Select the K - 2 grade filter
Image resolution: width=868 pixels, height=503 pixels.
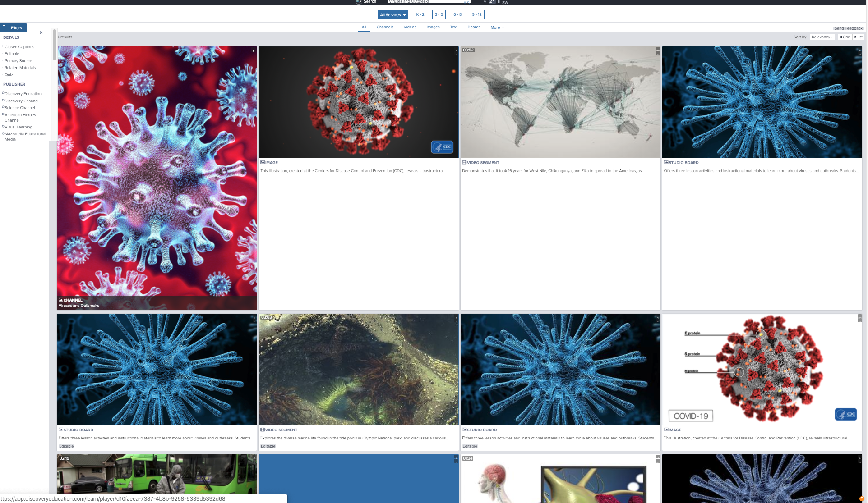pyautogui.click(x=420, y=14)
